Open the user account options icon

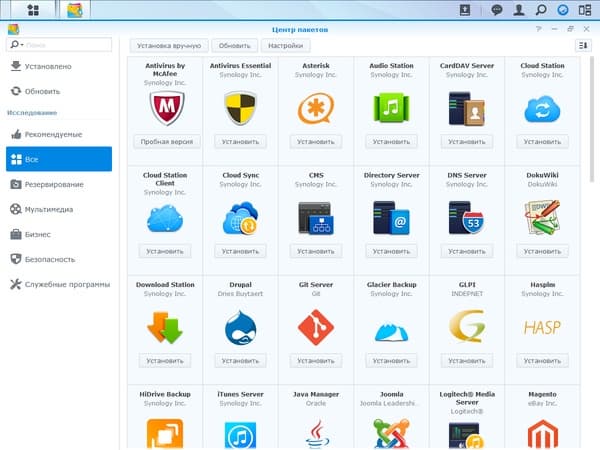(518, 10)
